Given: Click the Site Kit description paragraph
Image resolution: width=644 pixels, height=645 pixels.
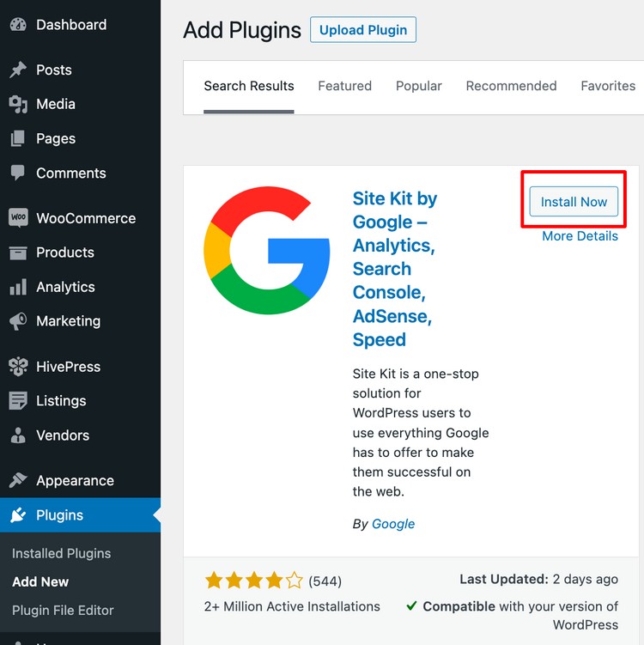Looking at the screenshot, I should [x=421, y=433].
